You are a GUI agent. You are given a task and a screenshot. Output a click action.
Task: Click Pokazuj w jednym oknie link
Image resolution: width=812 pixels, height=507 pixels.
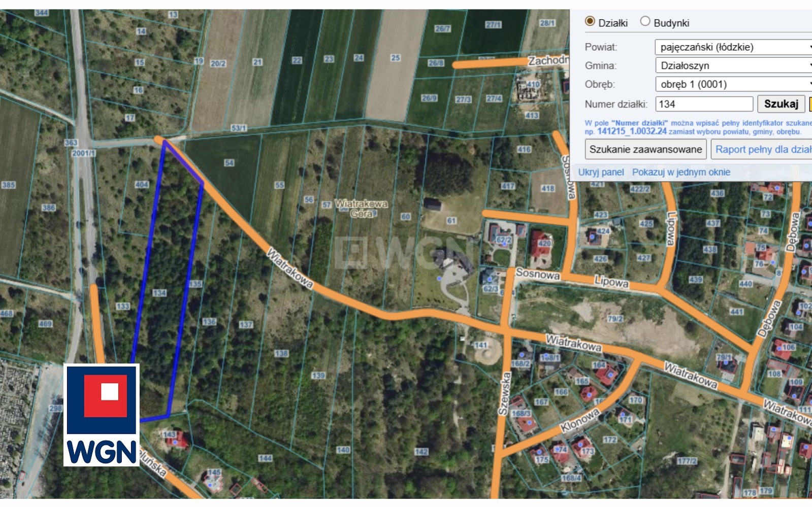[681, 172]
